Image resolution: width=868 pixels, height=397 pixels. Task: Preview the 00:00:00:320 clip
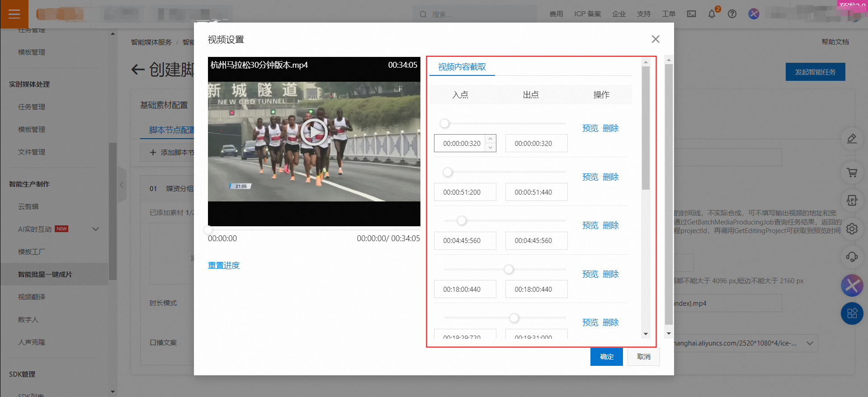(x=590, y=128)
